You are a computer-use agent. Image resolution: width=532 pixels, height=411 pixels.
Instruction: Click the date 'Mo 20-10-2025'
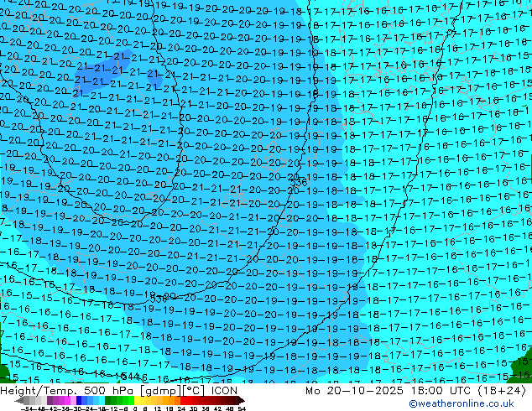coord(354,391)
